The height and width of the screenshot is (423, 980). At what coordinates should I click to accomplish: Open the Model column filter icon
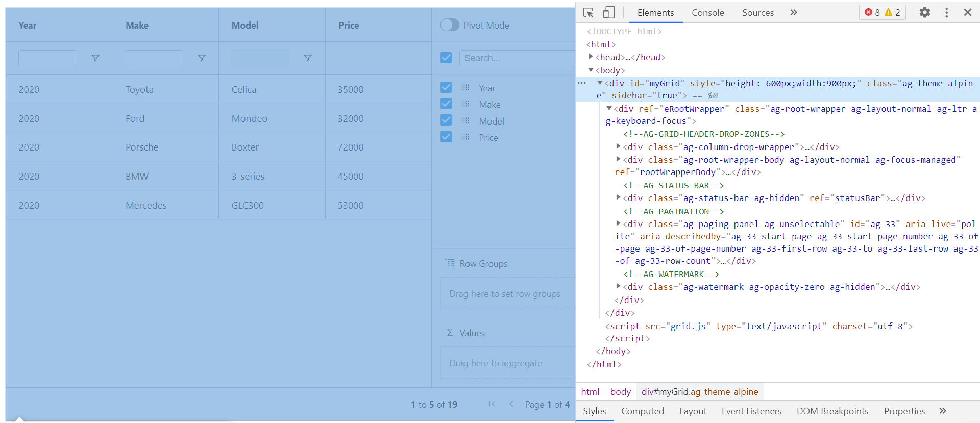pyautogui.click(x=308, y=58)
